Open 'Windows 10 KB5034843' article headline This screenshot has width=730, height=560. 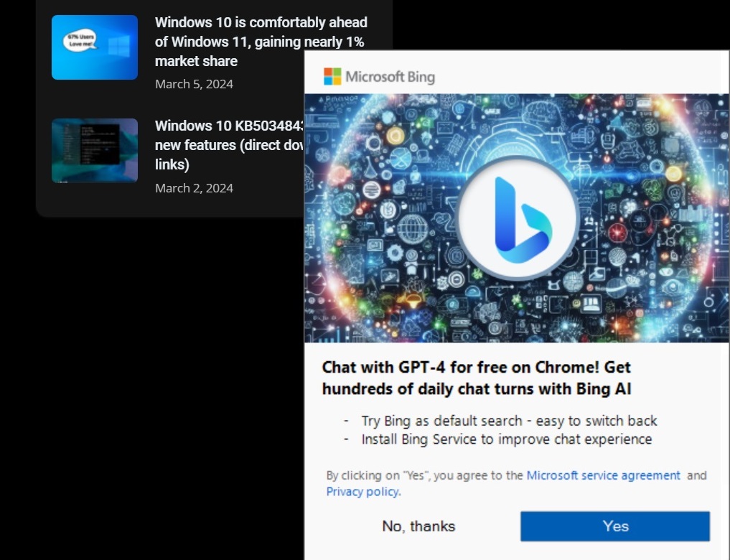[229, 145]
